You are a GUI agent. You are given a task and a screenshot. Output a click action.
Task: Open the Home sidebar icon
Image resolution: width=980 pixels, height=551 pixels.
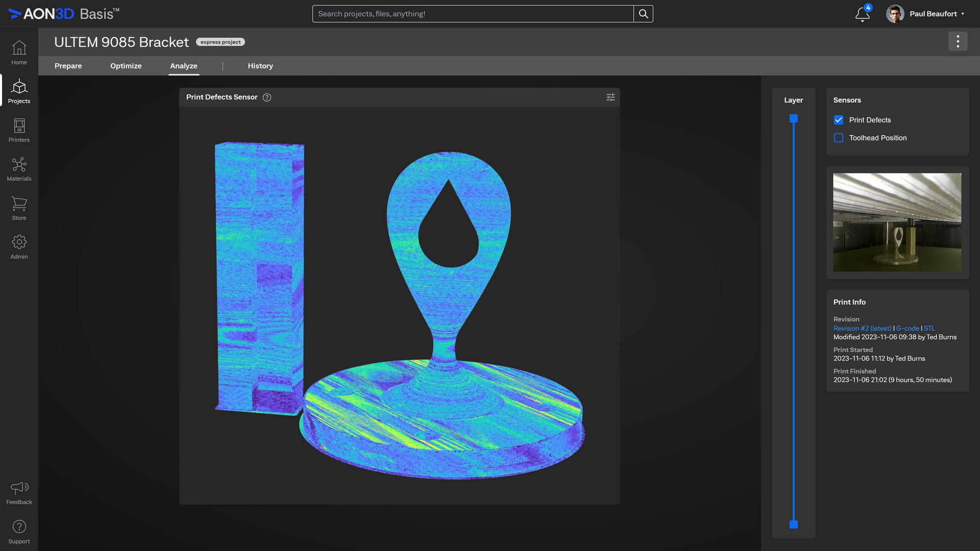coord(19,53)
